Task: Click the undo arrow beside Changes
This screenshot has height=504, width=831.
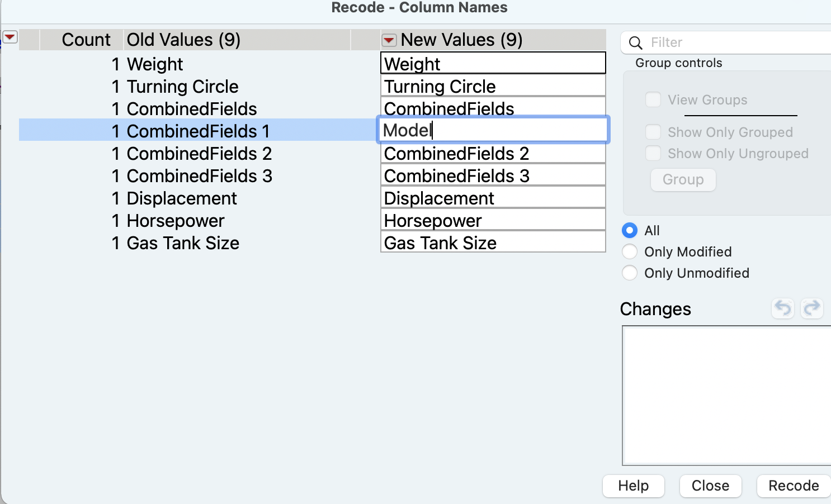Action: pyautogui.click(x=782, y=308)
